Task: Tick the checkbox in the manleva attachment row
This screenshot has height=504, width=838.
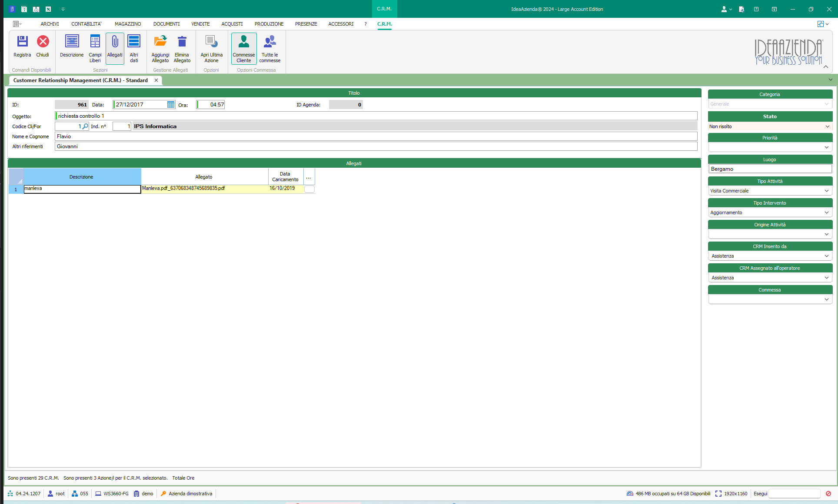Action: (x=309, y=189)
